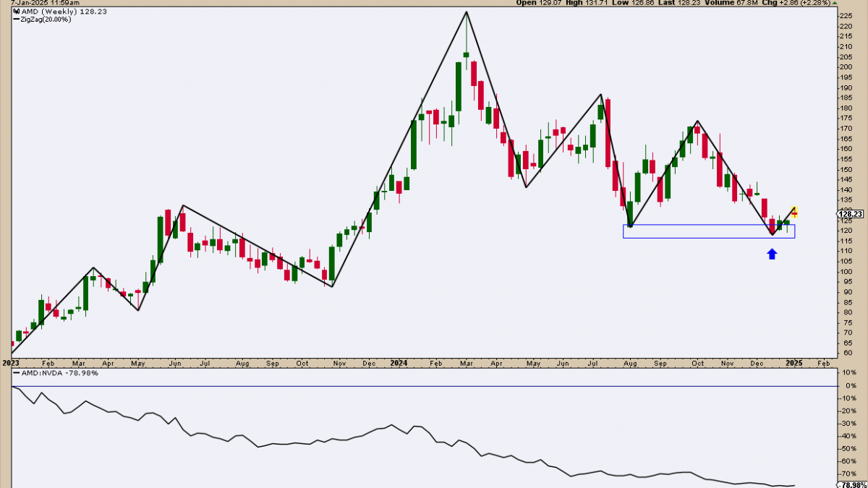Image resolution: width=868 pixels, height=488 pixels.
Task: Click the green up-triangle after the Chg value
Action: point(835,3)
